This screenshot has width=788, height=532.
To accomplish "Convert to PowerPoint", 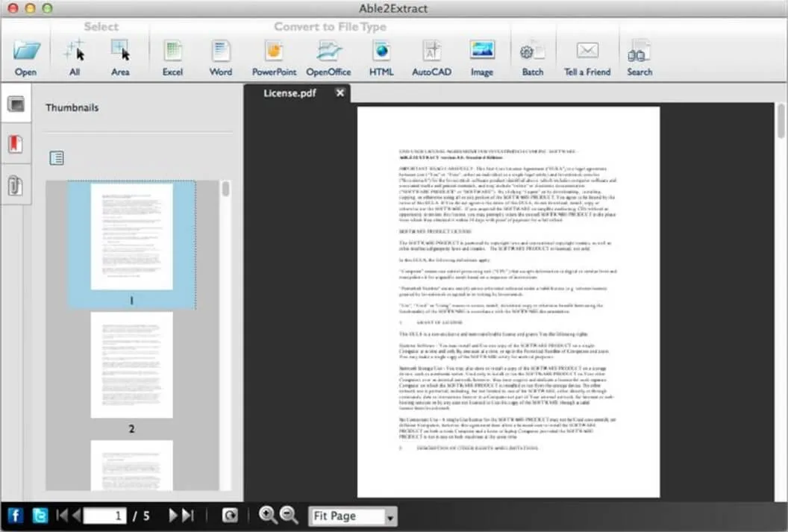I will pos(274,57).
